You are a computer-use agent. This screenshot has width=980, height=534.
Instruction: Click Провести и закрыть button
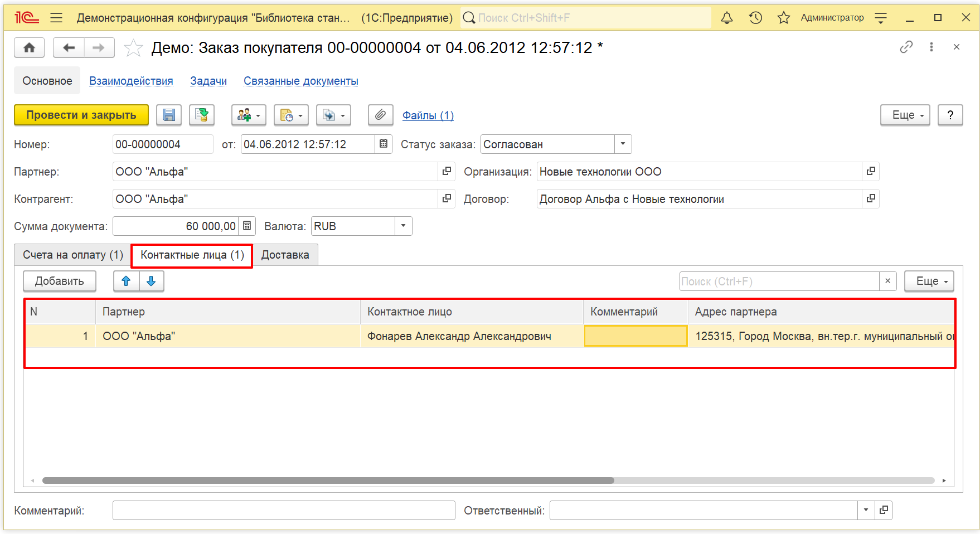[81, 115]
